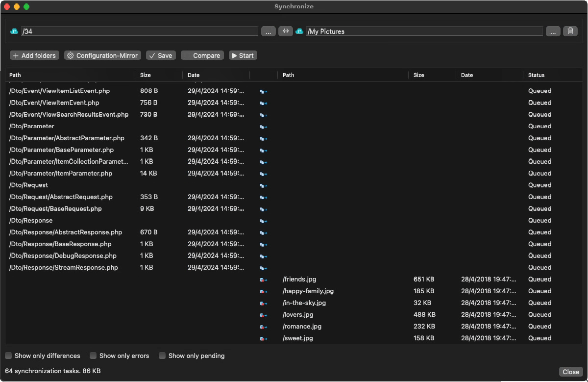588x382 pixels.
Task: Enable Show only differences checkbox
Action: (9, 356)
